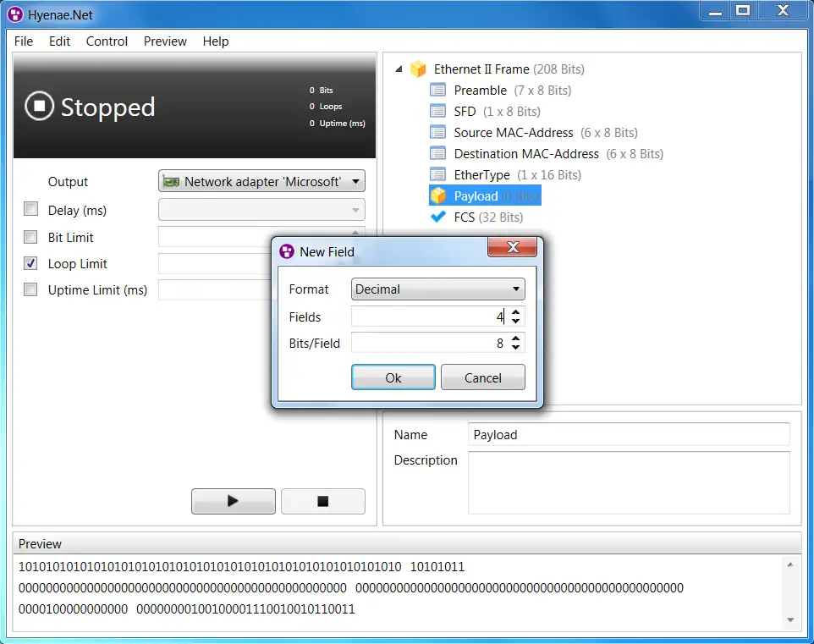The image size is (814, 644).
Task: Click the Hyenae.Net app icon in the title bar
Action: pyautogui.click(x=15, y=14)
